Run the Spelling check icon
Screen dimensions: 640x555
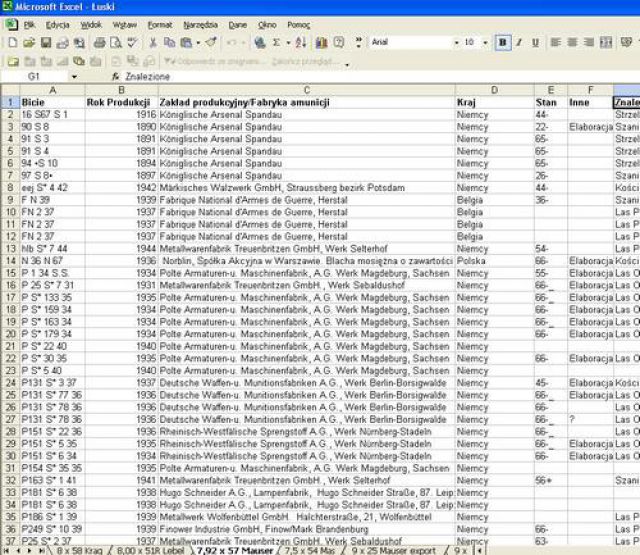[132, 42]
